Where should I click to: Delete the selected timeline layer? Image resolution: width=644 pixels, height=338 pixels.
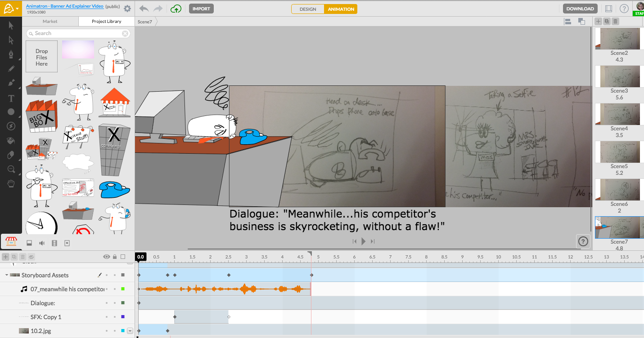[23, 257]
